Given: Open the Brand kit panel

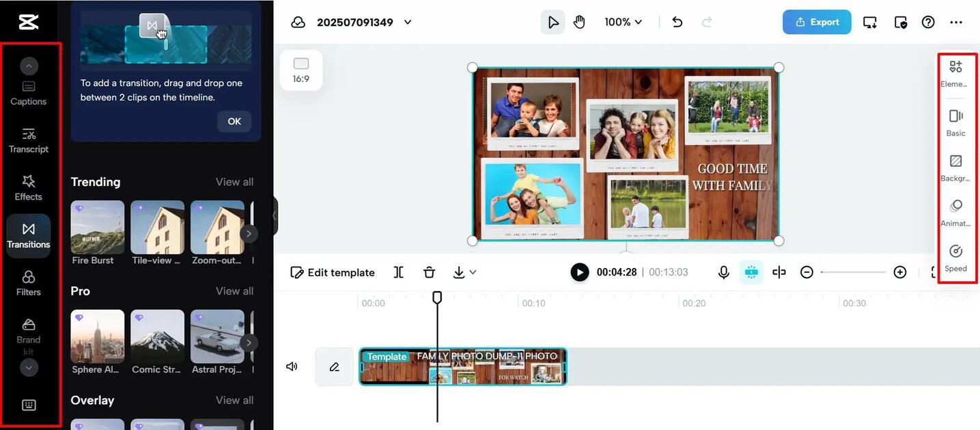Looking at the screenshot, I should 28,331.
